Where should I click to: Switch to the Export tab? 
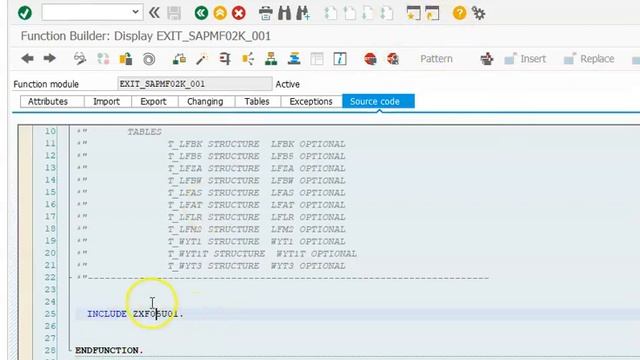[153, 101]
